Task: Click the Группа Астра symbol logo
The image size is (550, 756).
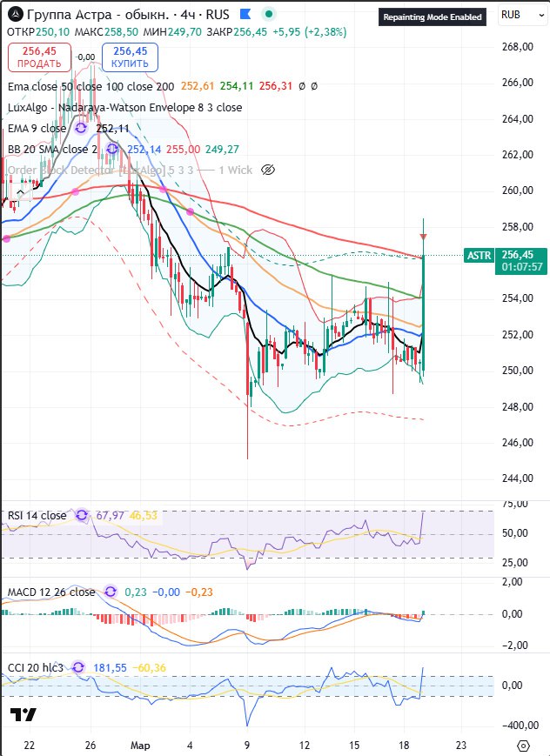Action: [13, 15]
